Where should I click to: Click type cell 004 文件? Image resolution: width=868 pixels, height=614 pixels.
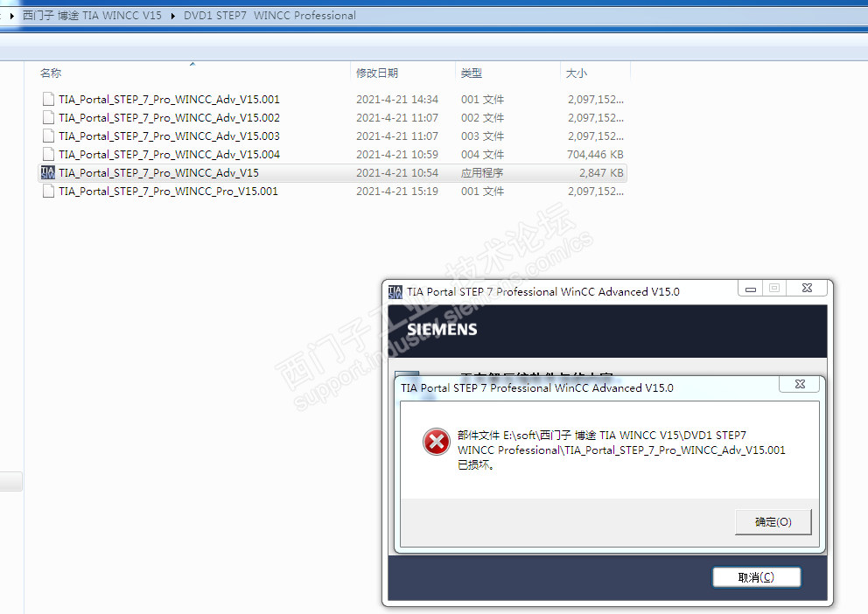483,154
